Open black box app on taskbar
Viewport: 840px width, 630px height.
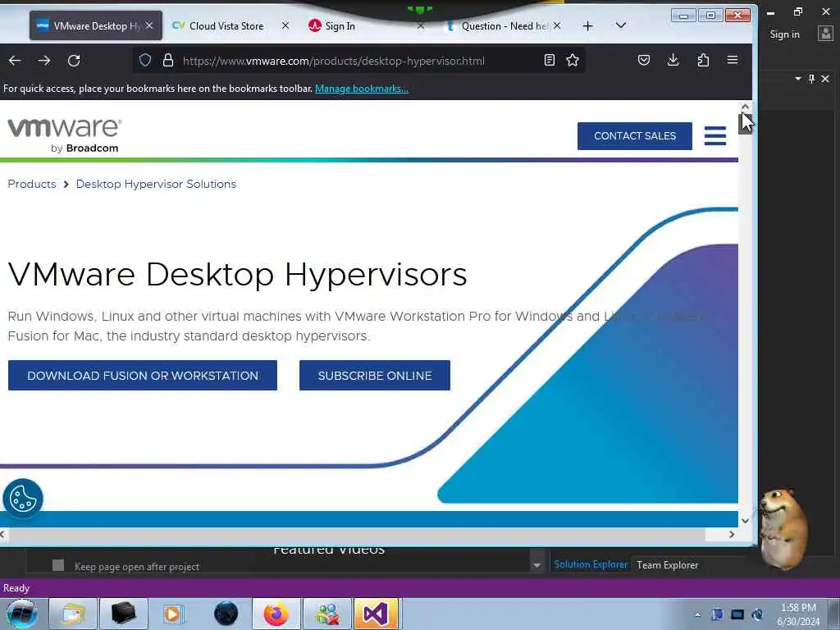123,614
